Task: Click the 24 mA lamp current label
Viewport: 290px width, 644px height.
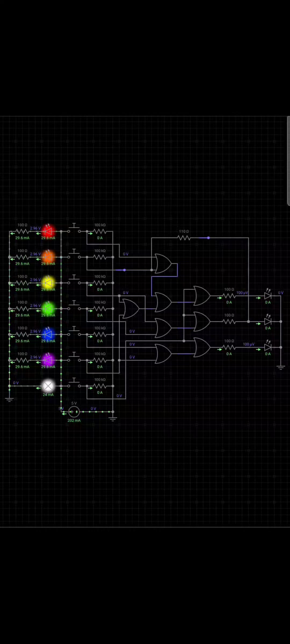Action: 48,394
